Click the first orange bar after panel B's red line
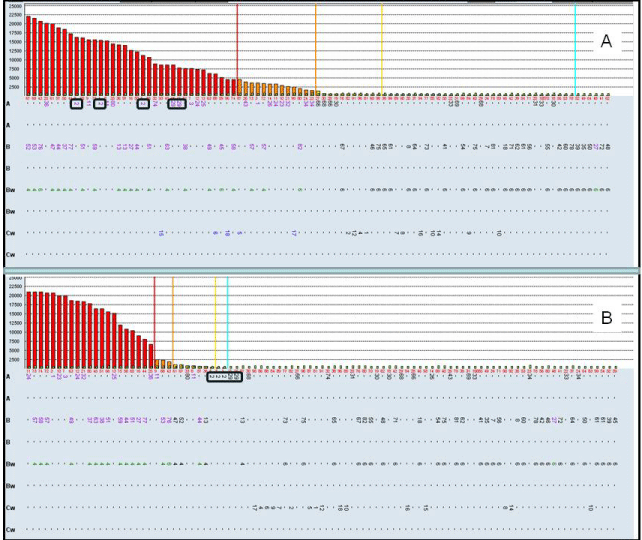This screenshot has height=540, width=642. [x=157, y=364]
